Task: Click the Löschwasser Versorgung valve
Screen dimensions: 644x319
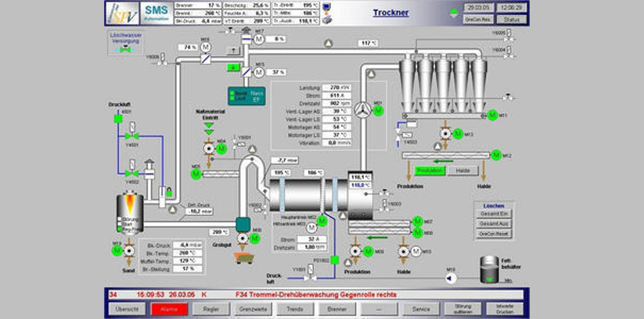Action: pos(125,50)
